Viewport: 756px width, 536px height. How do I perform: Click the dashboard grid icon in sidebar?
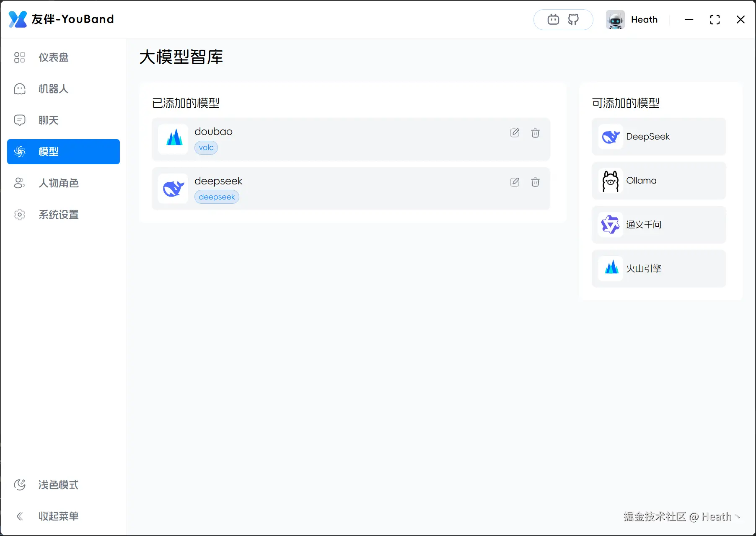(x=20, y=57)
